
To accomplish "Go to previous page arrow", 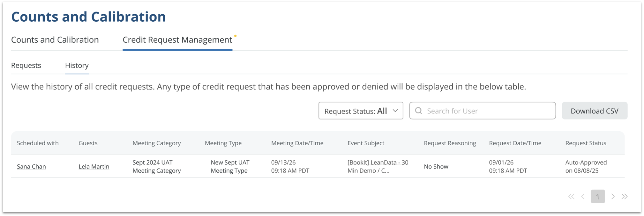I will [x=583, y=197].
